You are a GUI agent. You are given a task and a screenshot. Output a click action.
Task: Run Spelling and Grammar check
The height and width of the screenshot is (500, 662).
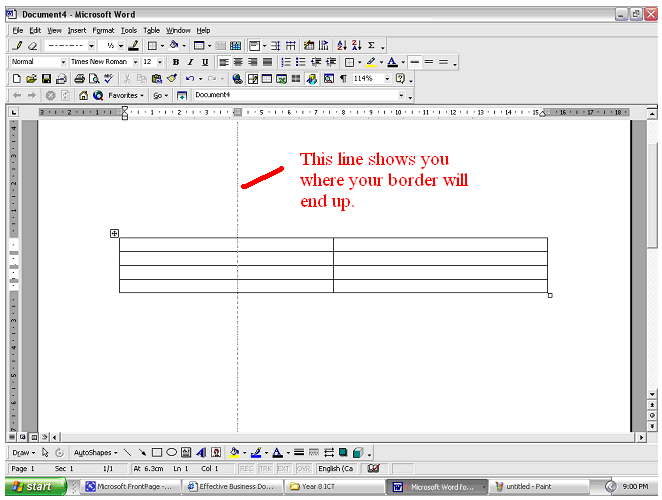click(x=109, y=79)
